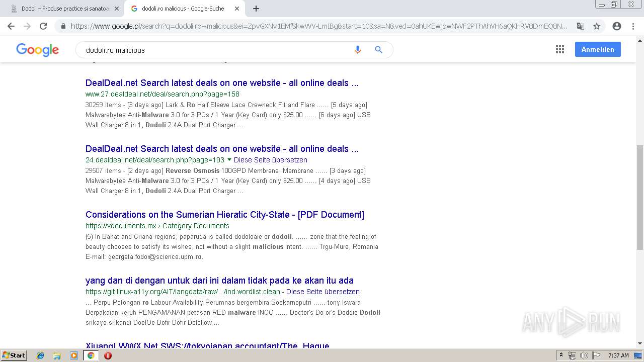View the site lock icon info
Viewport: 644px width, 362px height.
tap(63, 26)
